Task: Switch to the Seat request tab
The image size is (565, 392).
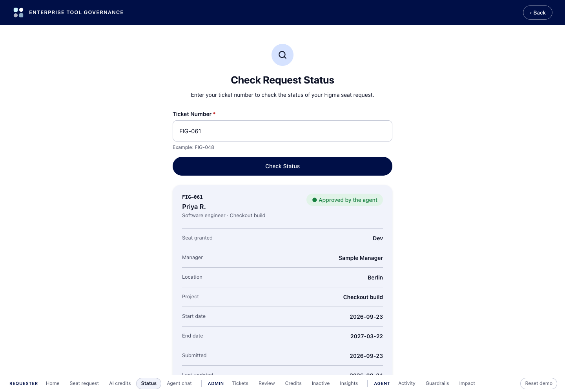Action: pyautogui.click(x=84, y=383)
